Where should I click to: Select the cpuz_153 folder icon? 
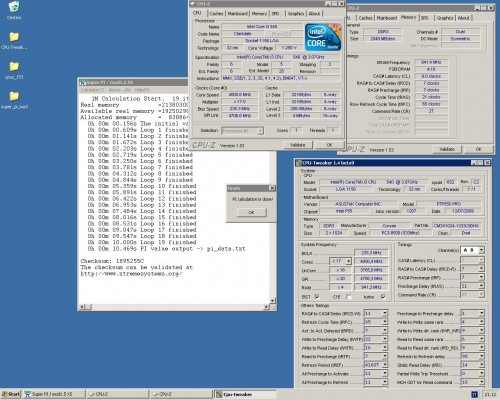click(14, 67)
